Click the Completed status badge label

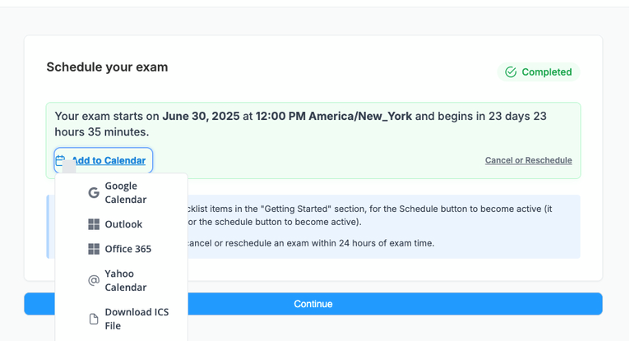pyautogui.click(x=546, y=72)
